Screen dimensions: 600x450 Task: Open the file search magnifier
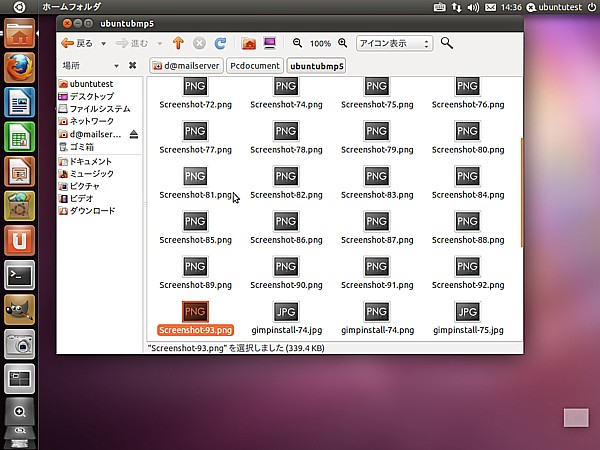pos(447,43)
